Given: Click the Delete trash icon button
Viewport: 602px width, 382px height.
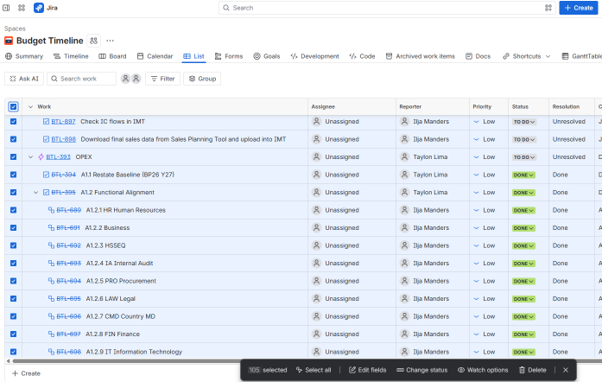Looking at the screenshot, I should click(x=533, y=370).
